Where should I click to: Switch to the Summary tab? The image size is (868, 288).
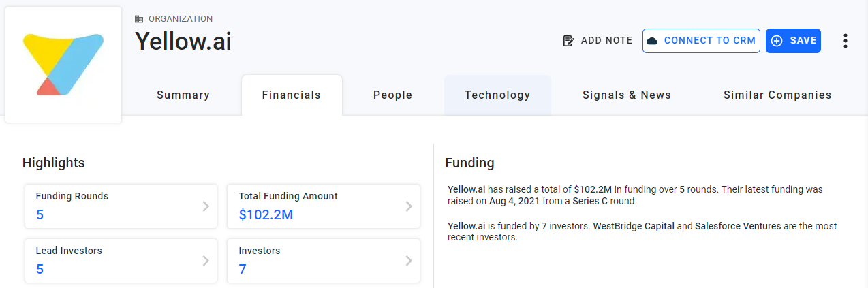[183, 95]
